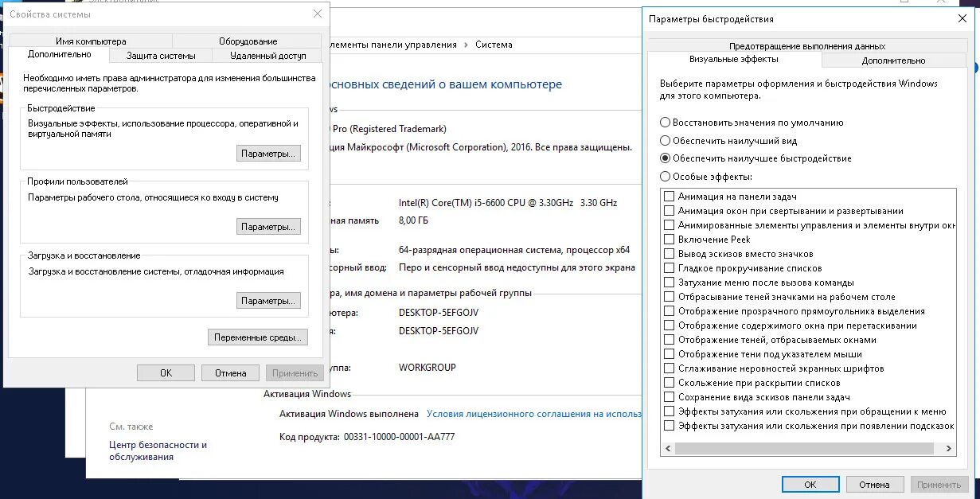Click the 8,00 ГБ memory value
980x499 pixels.
(412, 220)
